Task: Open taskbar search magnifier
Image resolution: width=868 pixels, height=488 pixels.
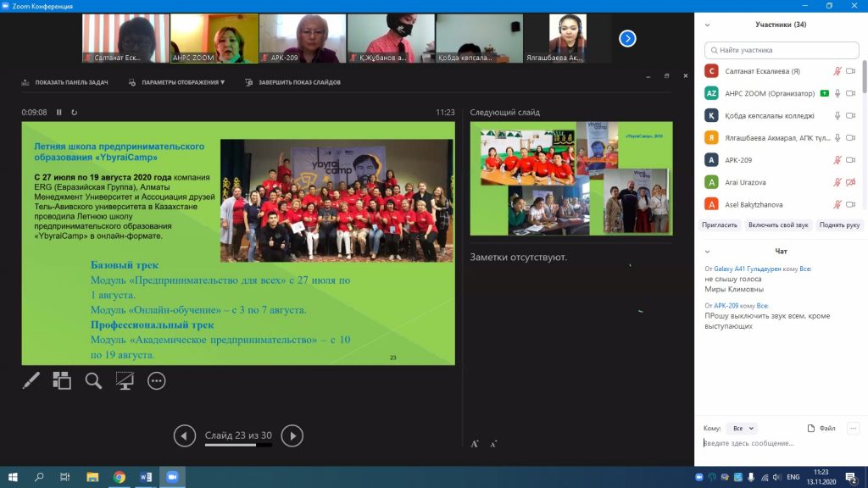Action: 39,477
